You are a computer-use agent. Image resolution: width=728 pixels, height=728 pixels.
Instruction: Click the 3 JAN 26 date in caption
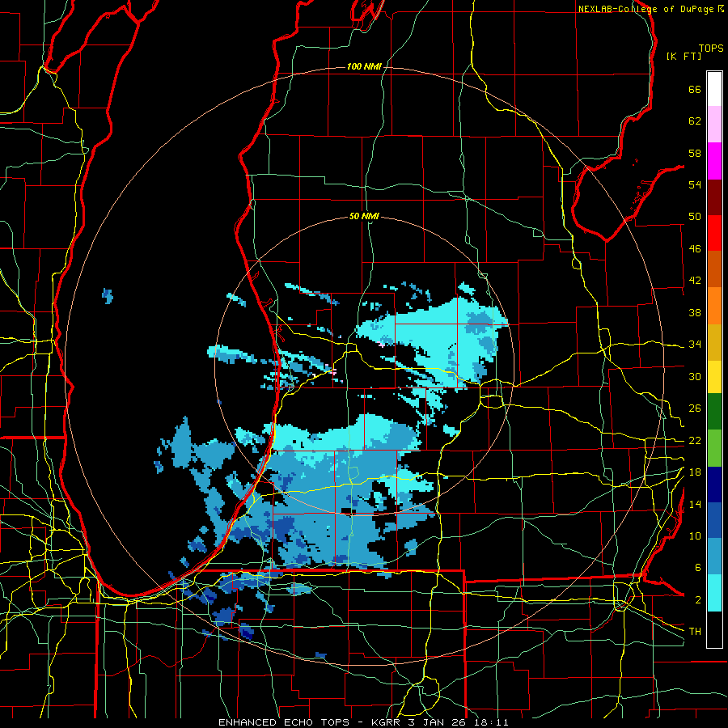tap(438, 722)
